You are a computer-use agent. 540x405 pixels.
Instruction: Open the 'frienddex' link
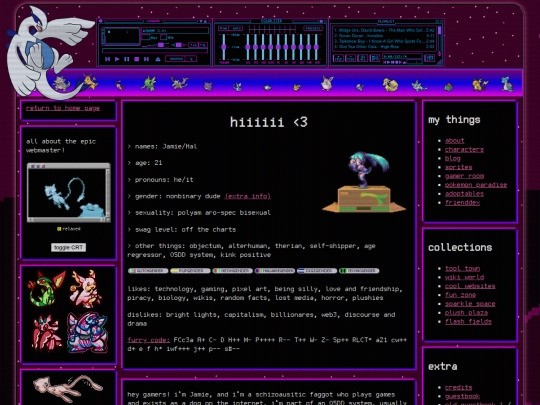tap(462, 202)
